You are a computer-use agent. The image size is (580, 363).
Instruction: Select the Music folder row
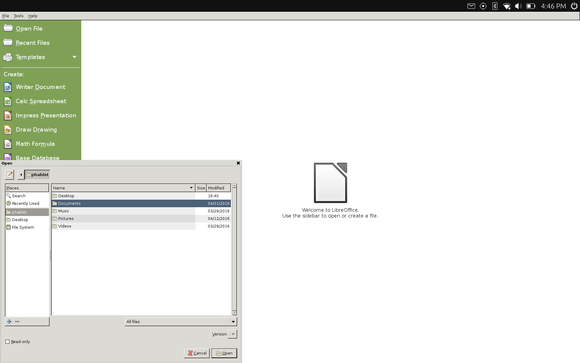pos(141,211)
